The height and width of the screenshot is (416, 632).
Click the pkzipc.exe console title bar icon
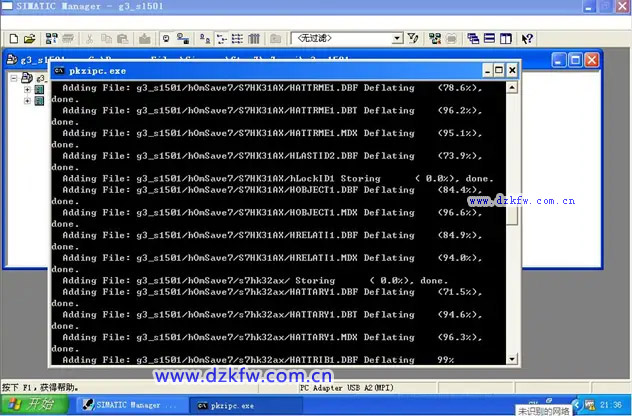(x=59, y=71)
